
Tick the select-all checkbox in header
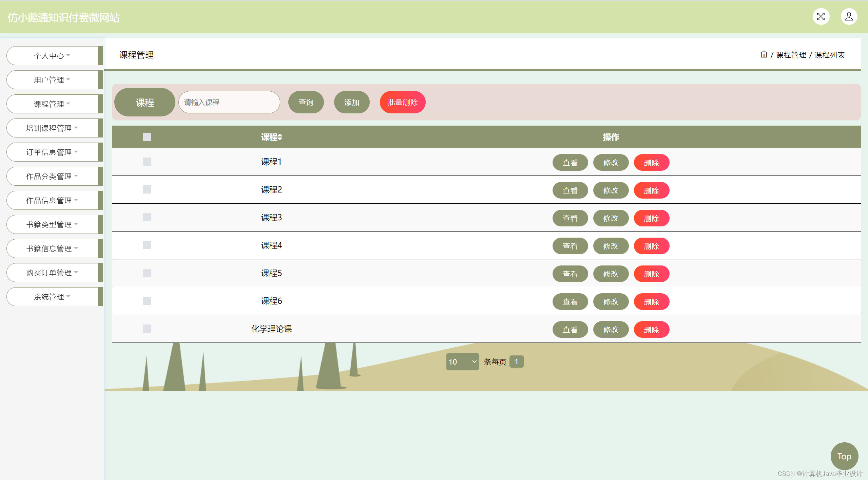(x=147, y=137)
